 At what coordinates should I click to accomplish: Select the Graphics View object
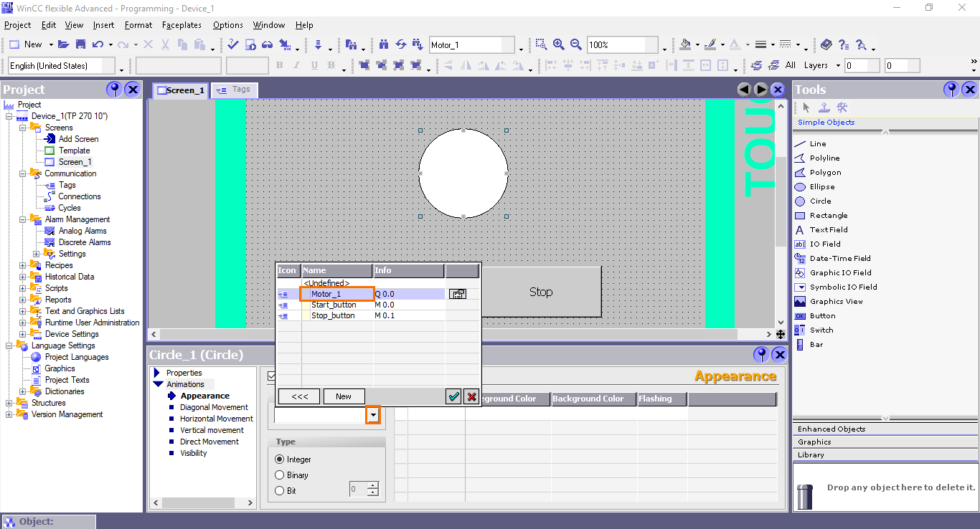(x=837, y=301)
